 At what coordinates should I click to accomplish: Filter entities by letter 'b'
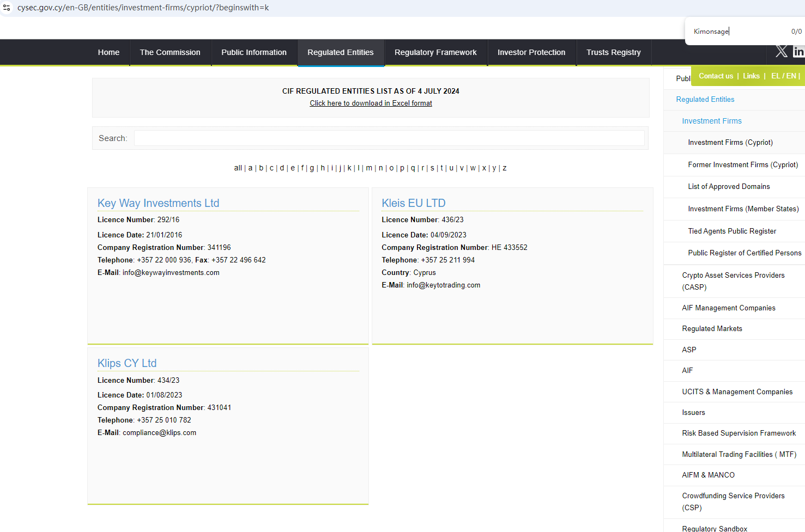pyautogui.click(x=261, y=168)
